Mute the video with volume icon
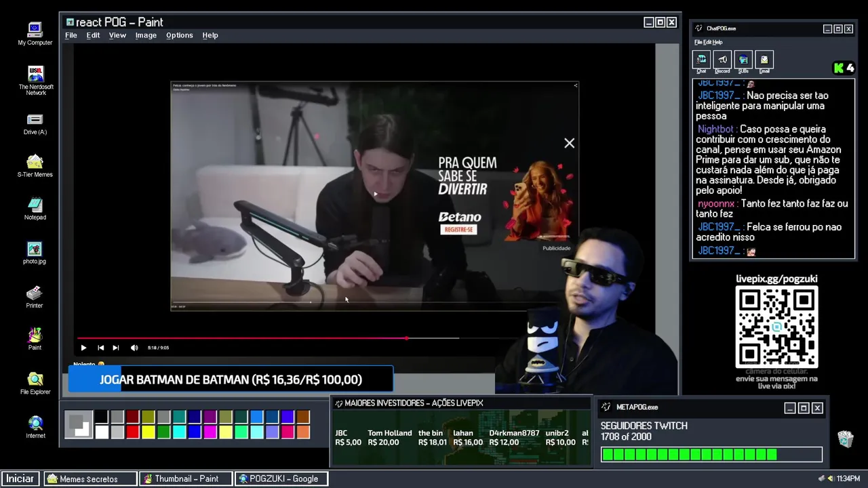Image resolution: width=868 pixels, height=488 pixels. point(134,348)
